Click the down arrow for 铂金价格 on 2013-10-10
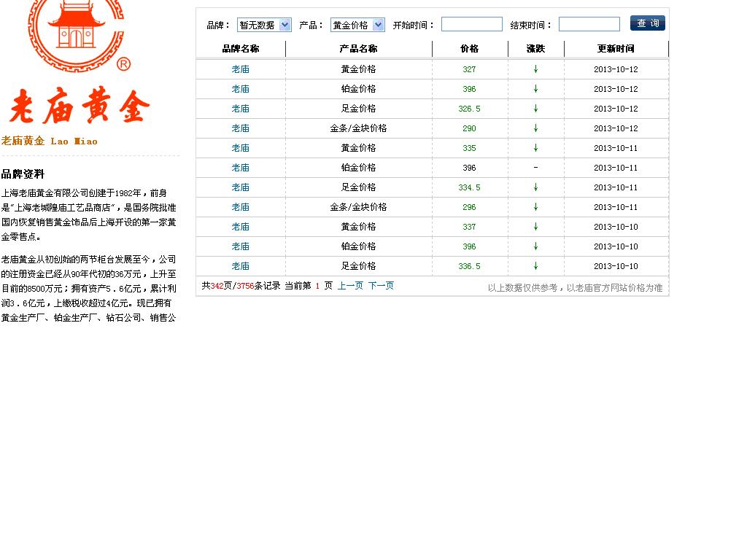The width and height of the screenshot is (747, 560). 535,246
